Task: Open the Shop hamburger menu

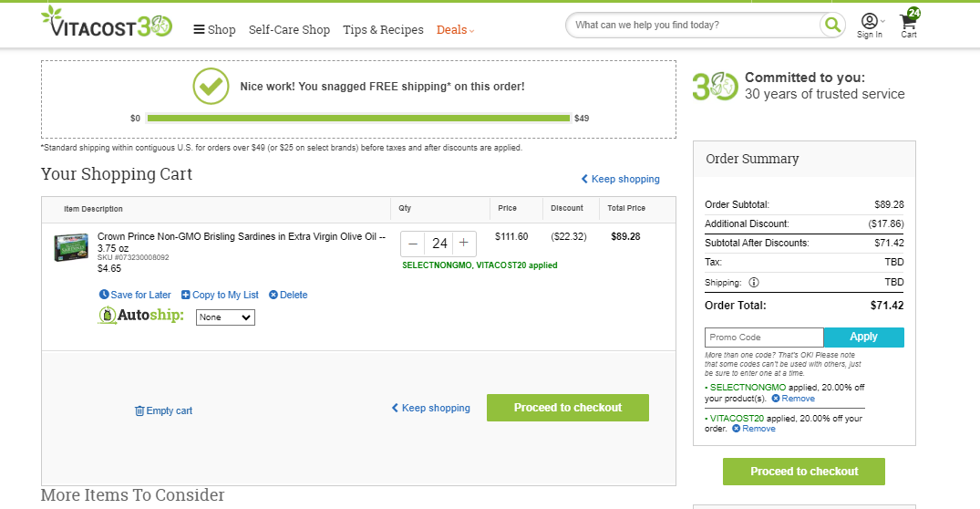Action: 214,29
